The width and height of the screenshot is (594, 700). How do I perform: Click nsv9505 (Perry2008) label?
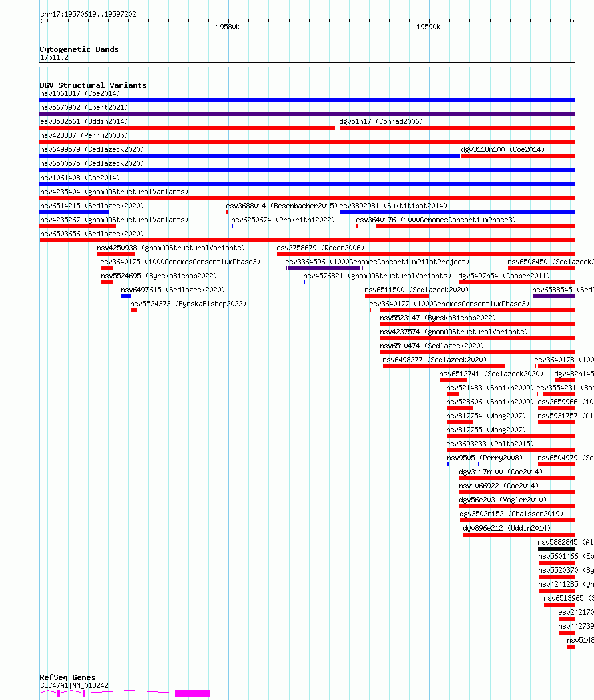point(484,458)
